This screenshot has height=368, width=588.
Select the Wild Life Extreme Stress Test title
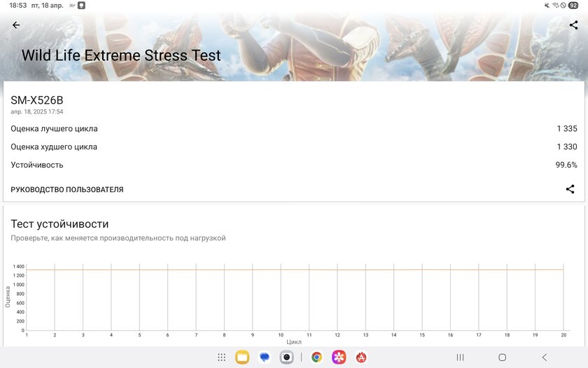tap(121, 55)
